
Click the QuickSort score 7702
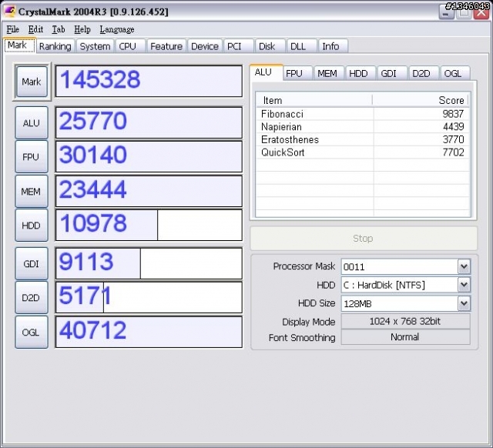pos(453,152)
